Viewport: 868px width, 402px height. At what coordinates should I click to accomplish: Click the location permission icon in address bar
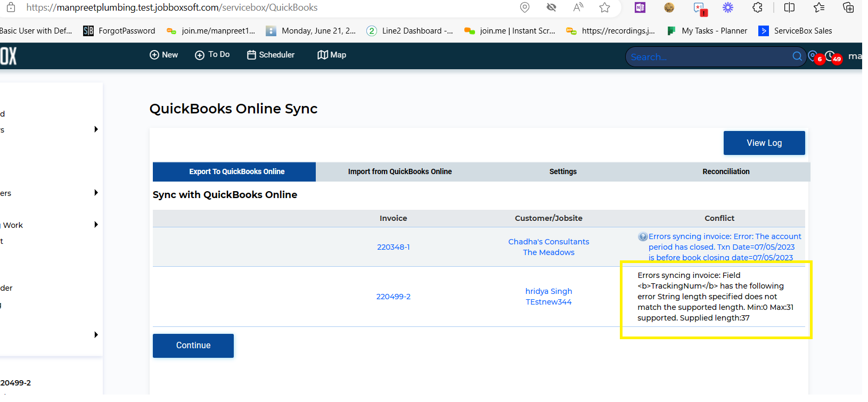525,7
